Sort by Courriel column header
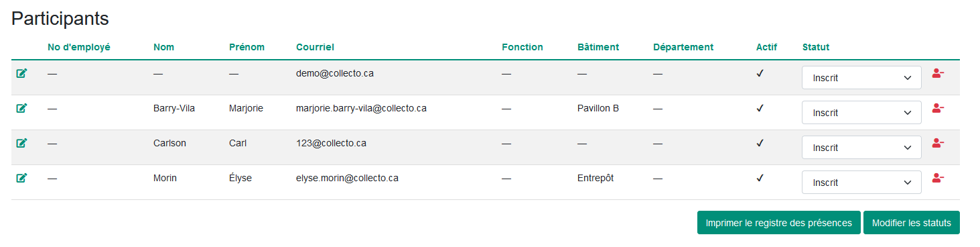Viewport: 980px width, 247px height. click(x=315, y=47)
